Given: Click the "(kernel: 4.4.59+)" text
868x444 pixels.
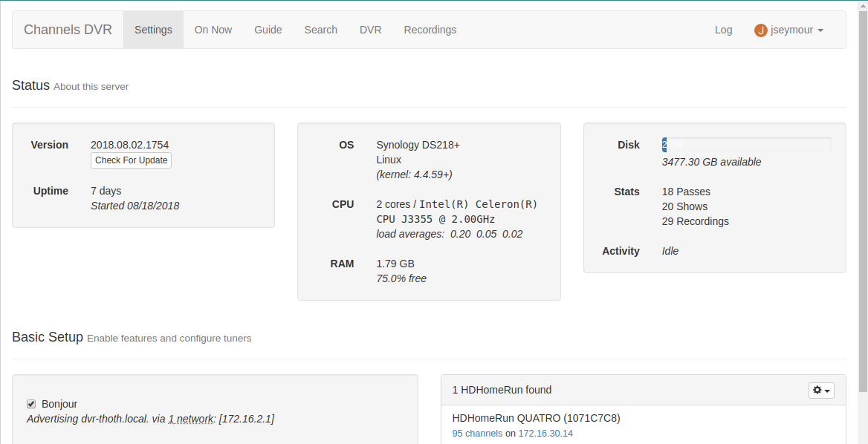Looking at the screenshot, I should pyautogui.click(x=414, y=174).
